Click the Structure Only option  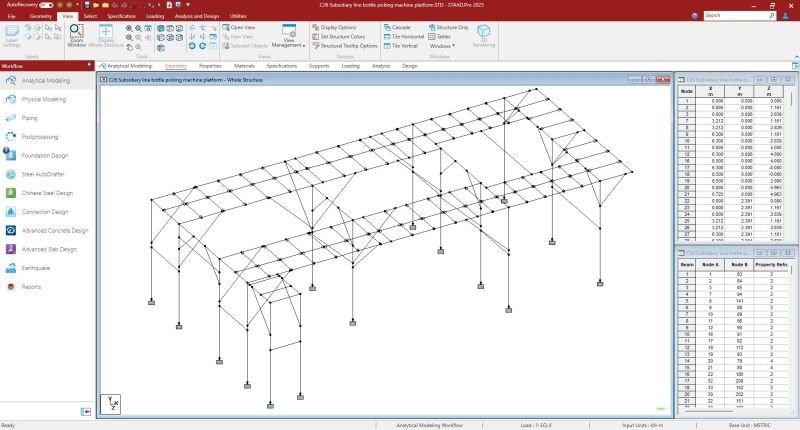pos(448,28)
